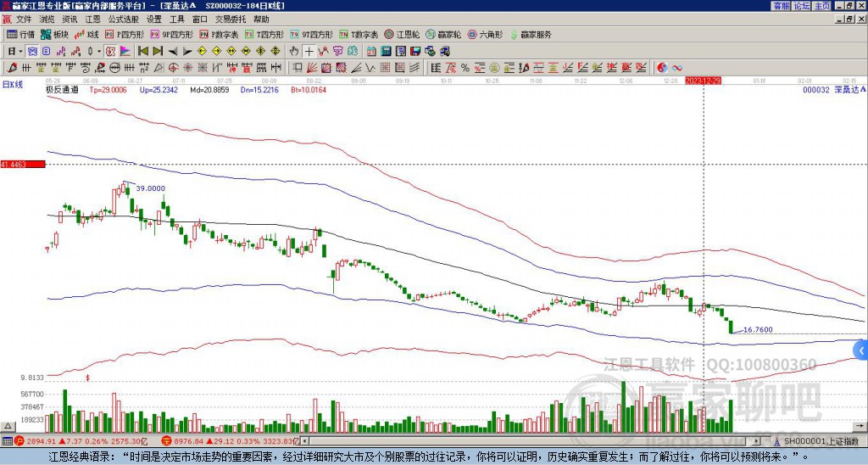The image size is (868, 465).
Task: Jump to first bar with green skip-back icon
Action: pyautogui.click(x=142, y=52)
